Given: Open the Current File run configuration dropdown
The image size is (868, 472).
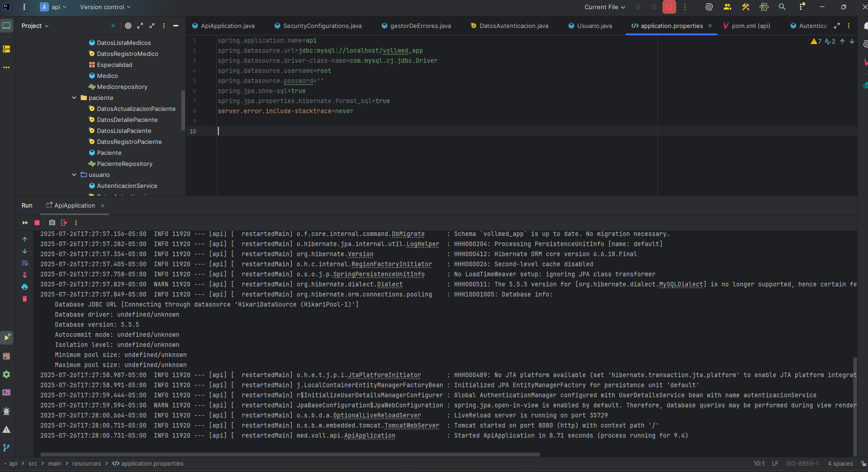Looking at the screenshot, I should 605,7.
